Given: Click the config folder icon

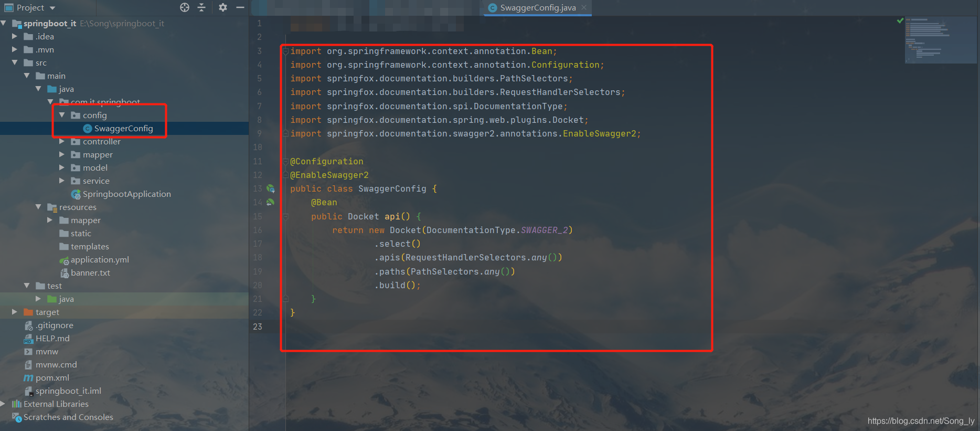Looking at the screenshot, I should [76, 115].
